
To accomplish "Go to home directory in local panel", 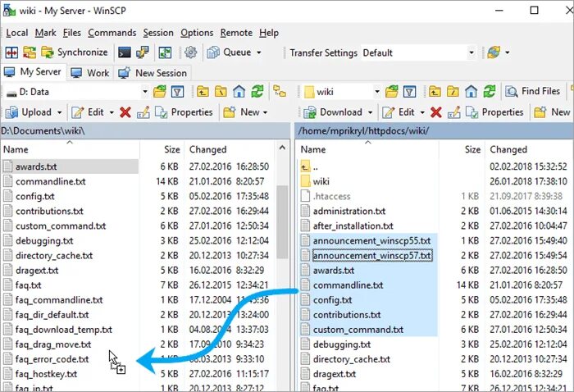I will point(239,92).
